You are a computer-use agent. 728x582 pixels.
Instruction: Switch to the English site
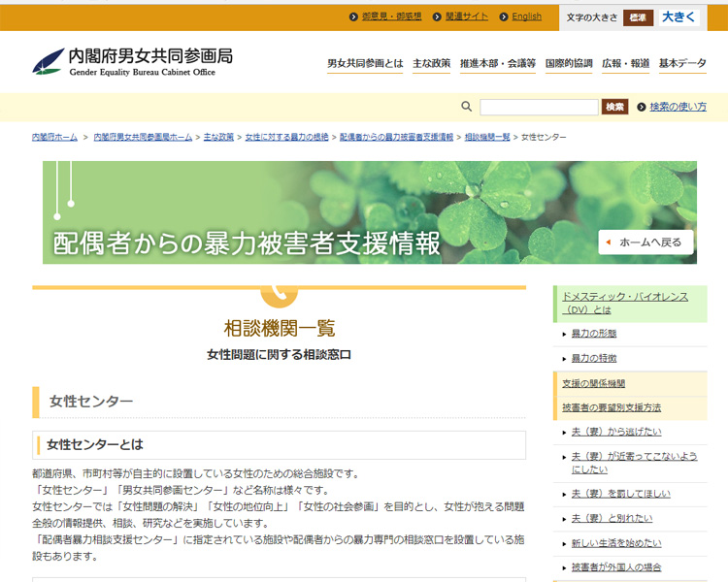click(526, 16)
